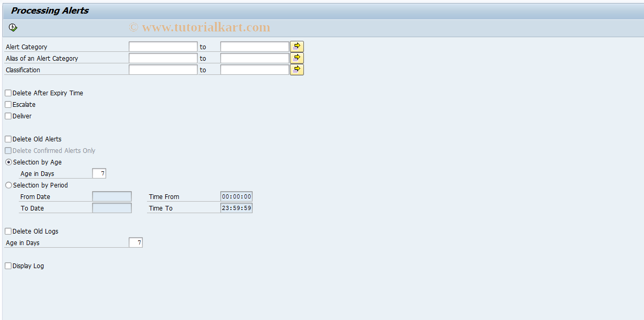Click the Classification from field
The image size is (644, 320).
click(x=163, y=70)
